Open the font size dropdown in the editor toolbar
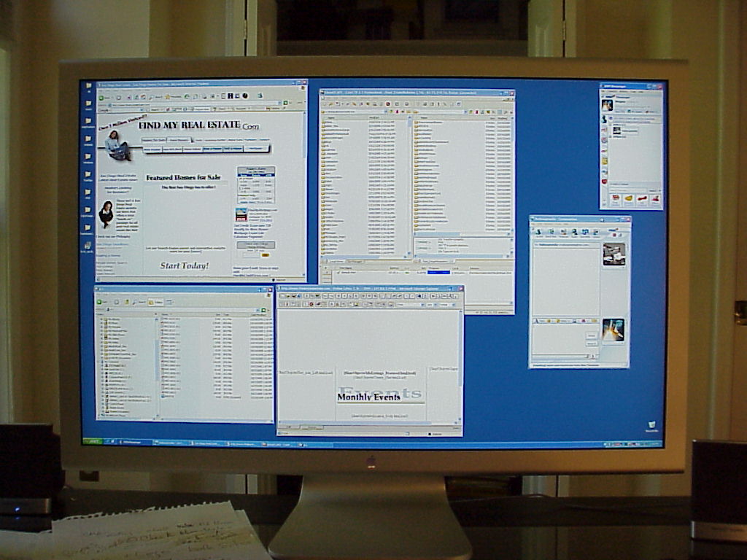Viewport: 747px width, 560px height. tap(436, 305)
